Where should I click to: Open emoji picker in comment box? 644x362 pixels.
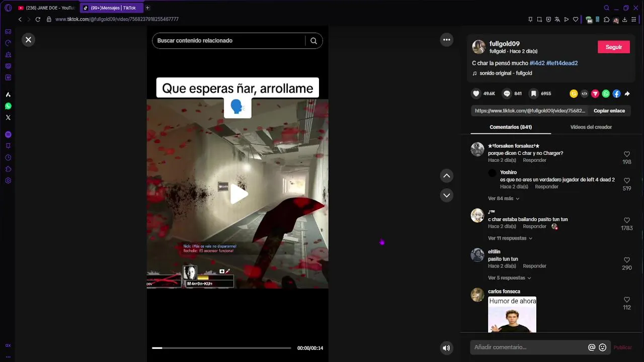tap(602, 347)
